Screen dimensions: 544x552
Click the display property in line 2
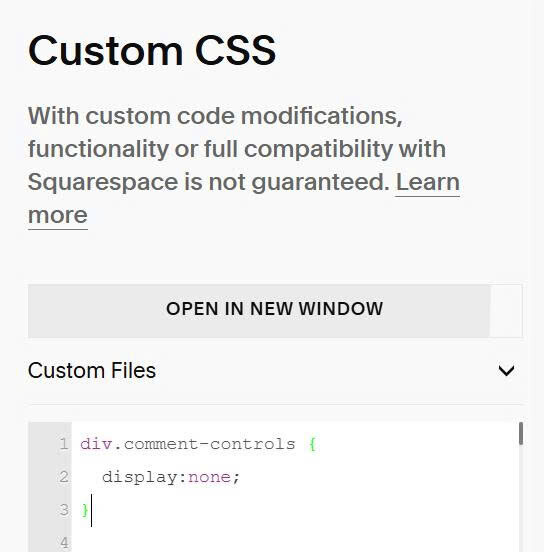click(140, 478)
